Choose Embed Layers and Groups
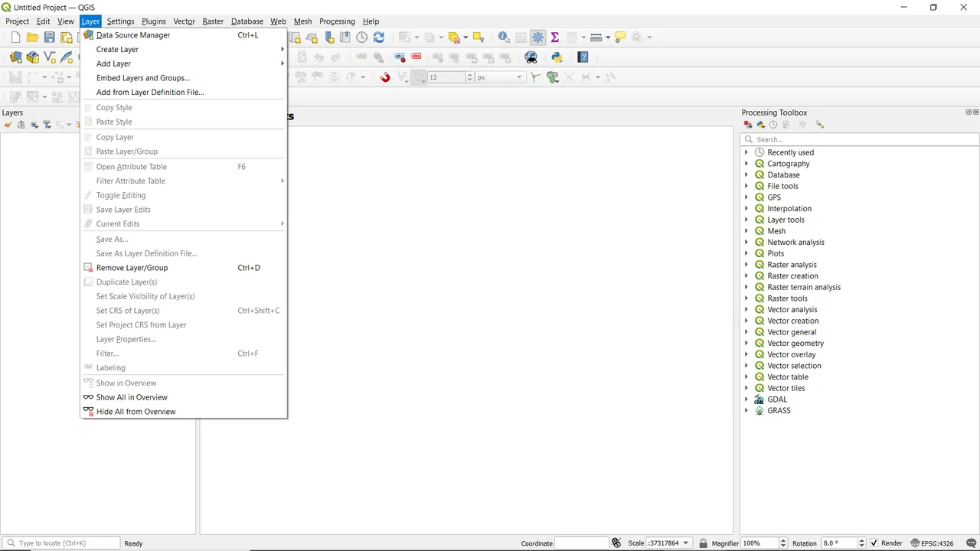 pos(184,78)
